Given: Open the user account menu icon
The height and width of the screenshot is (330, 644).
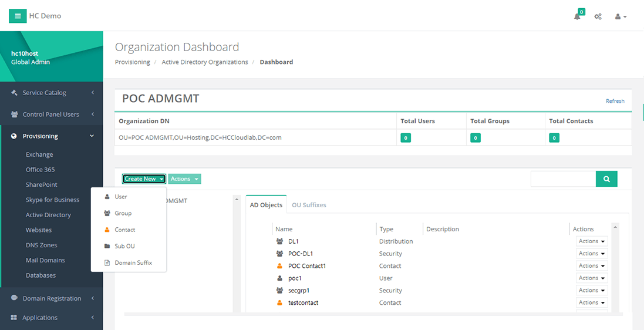Looking at the screenshot, I should pyautogui.click(x=620, y=17).
